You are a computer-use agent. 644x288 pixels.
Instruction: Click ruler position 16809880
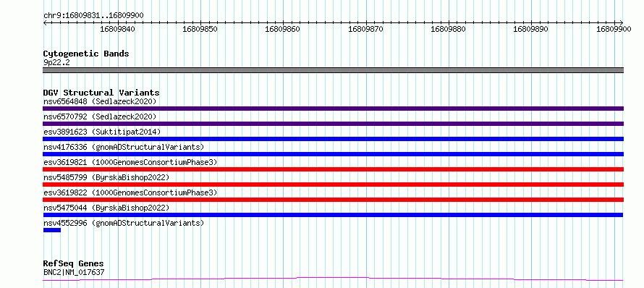(x=449, y=29)
